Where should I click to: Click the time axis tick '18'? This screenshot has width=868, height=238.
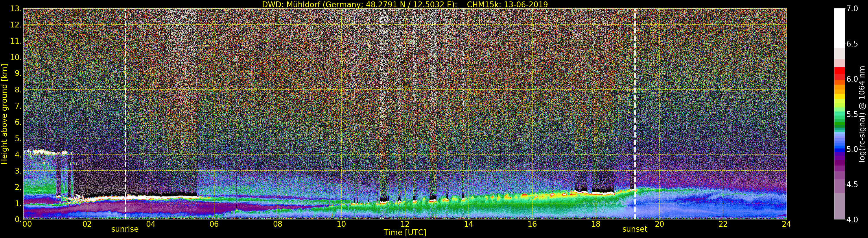pos(596,224)
